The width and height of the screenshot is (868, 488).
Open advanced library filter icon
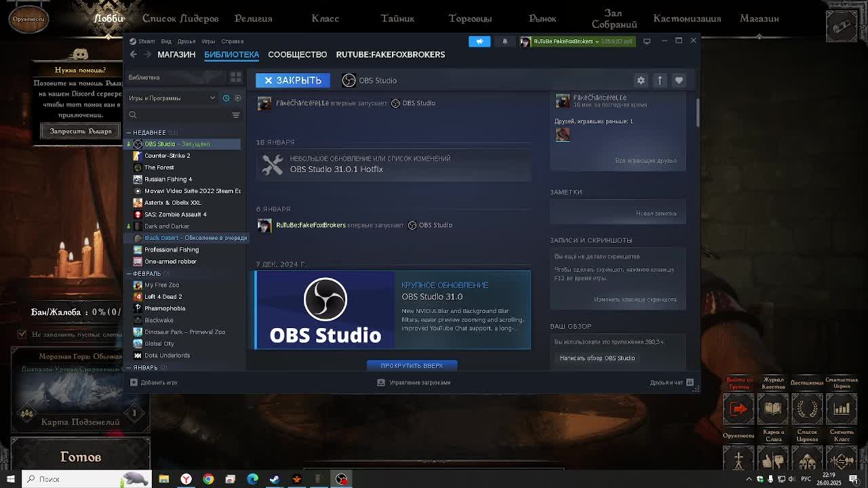coord(235,115)
